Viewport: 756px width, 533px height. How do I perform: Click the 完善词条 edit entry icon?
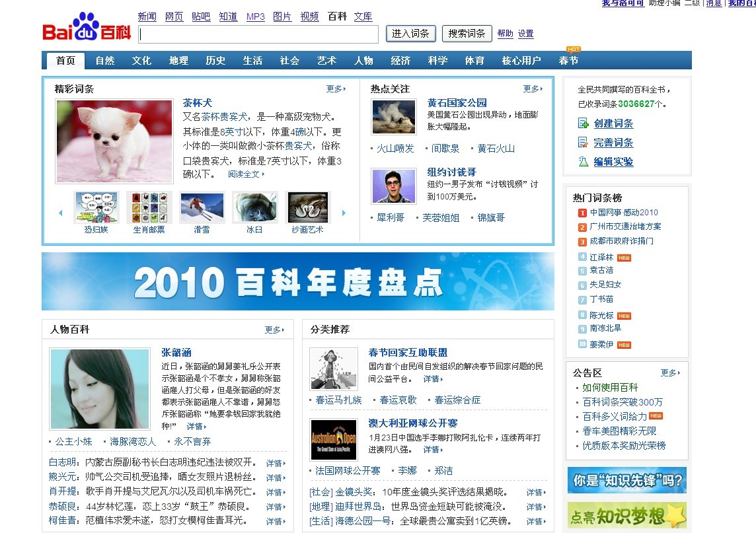[x=583, y=143]
